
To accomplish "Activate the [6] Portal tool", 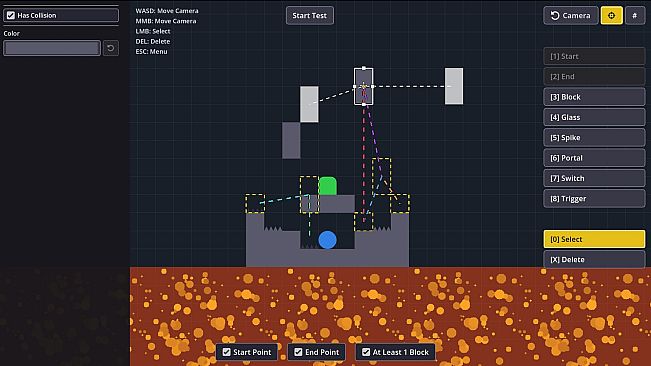I will [x=594, y=158].
